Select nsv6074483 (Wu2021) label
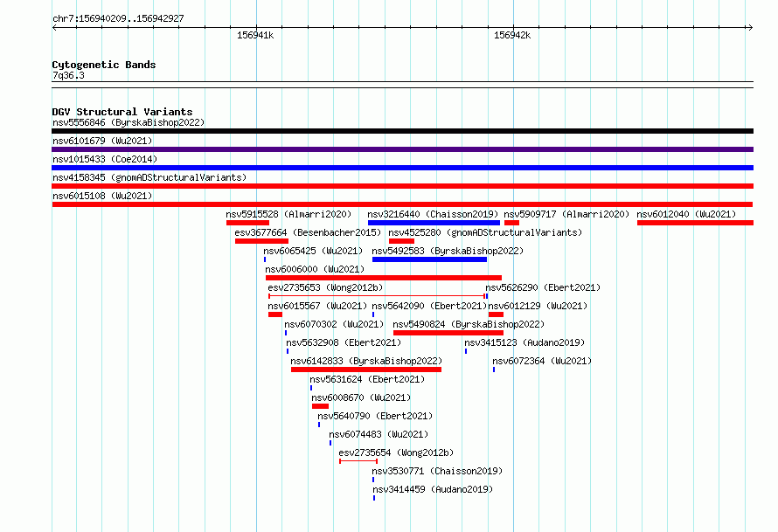 coord(379,434)
